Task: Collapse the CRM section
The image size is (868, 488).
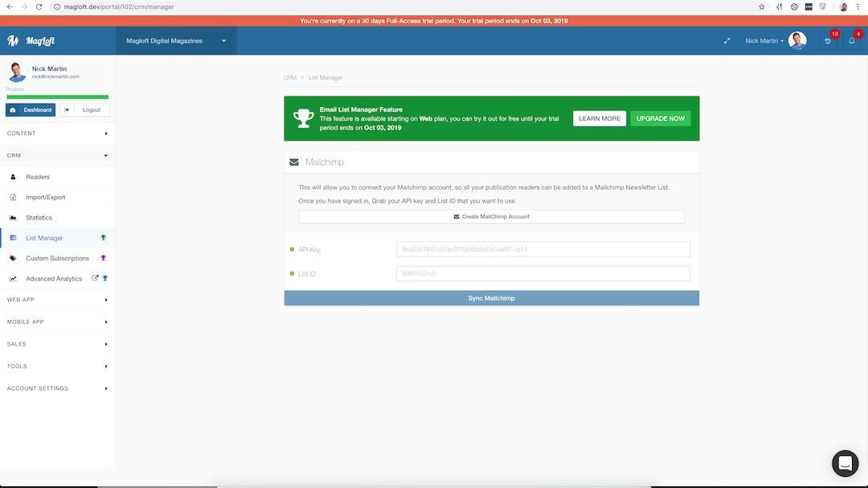Action: (x=58, y=156)
